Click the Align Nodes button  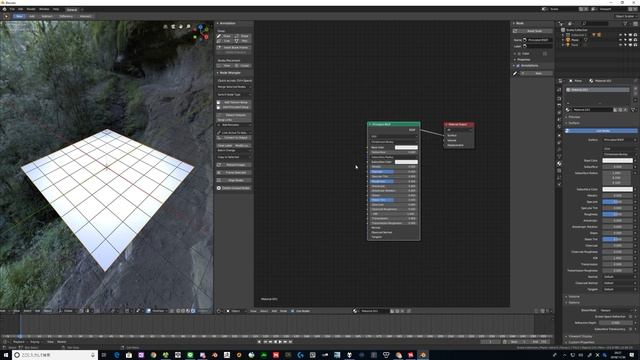pyautogui.click(x=234, y=180)
